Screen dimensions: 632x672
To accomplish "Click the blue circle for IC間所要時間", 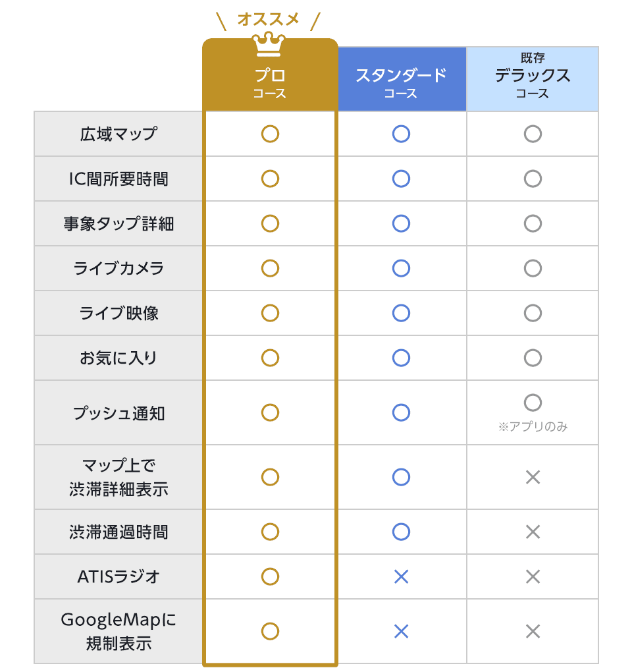I will [x=401, y=179].
